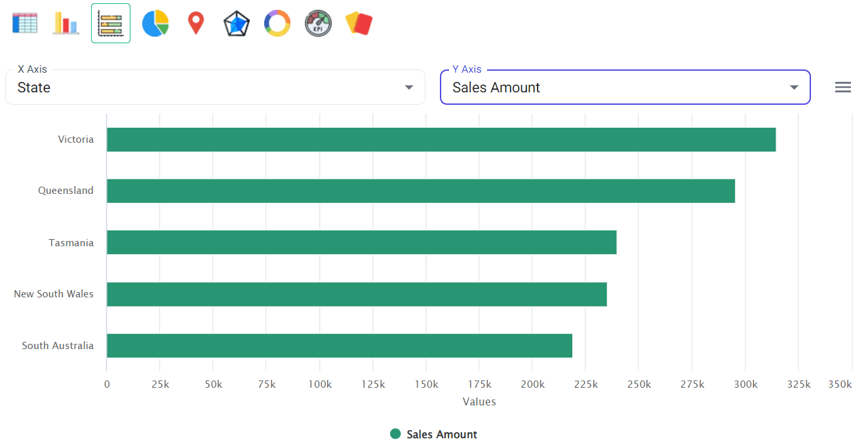
Task: Select the card visualization icon
Action: pos(359,22)
